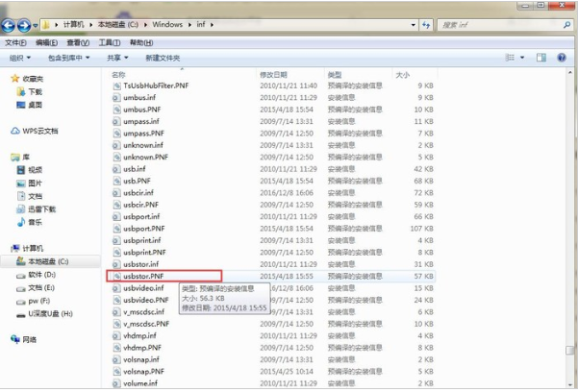Image resolution: width=578 pixels, height=392 pixels.
Task: Open the 音乐 library
Action: [x=35, y=222]
